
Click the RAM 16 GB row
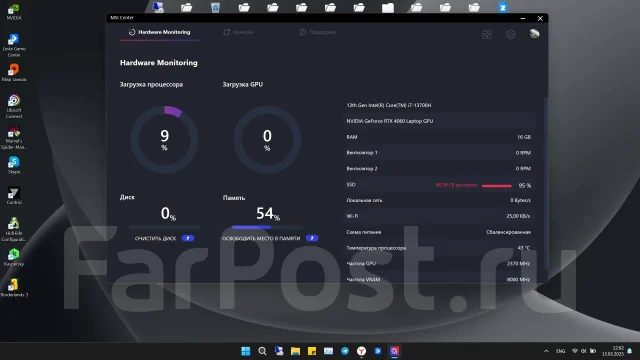click(439, 137)
